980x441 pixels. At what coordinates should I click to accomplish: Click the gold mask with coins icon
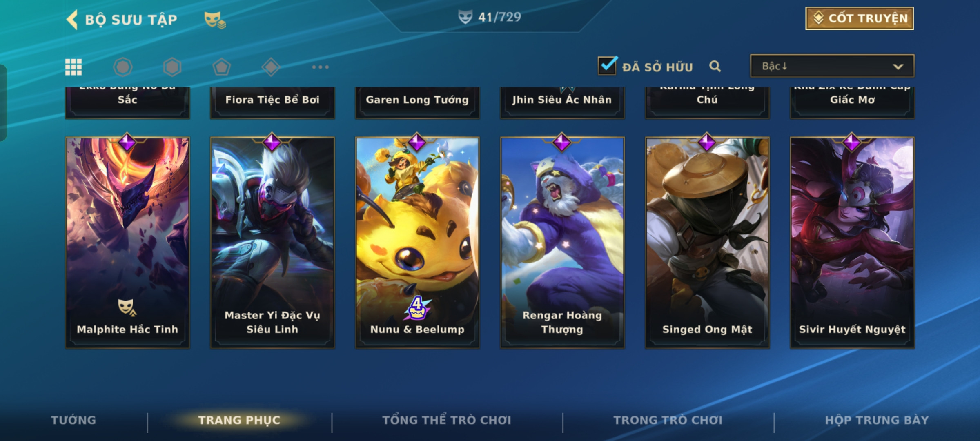pos(215,20)
